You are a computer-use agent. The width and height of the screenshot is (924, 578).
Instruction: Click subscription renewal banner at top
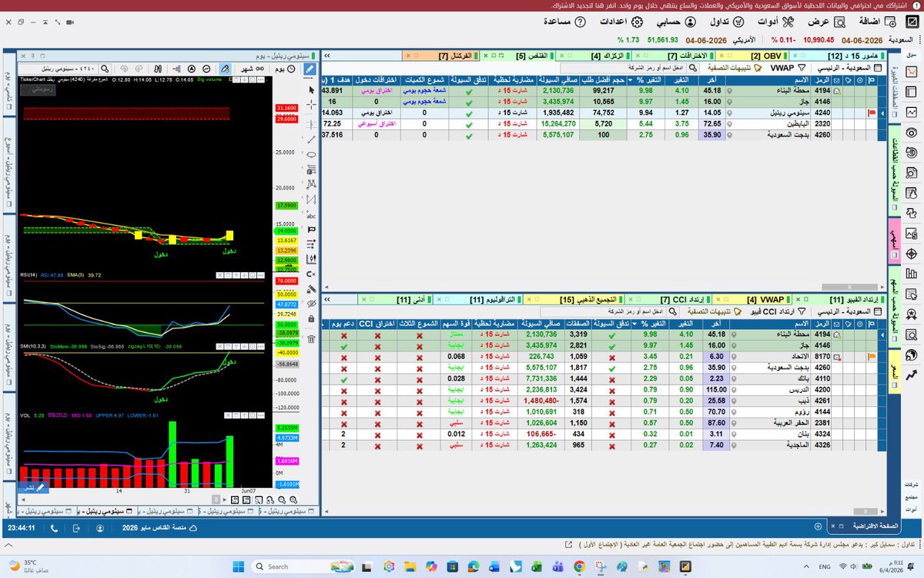461,5
